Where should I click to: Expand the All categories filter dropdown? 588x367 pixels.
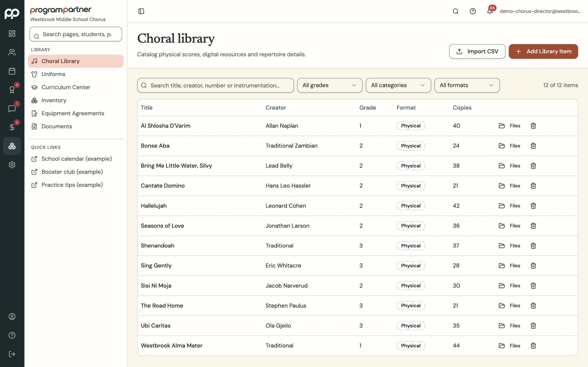[398, 85]
